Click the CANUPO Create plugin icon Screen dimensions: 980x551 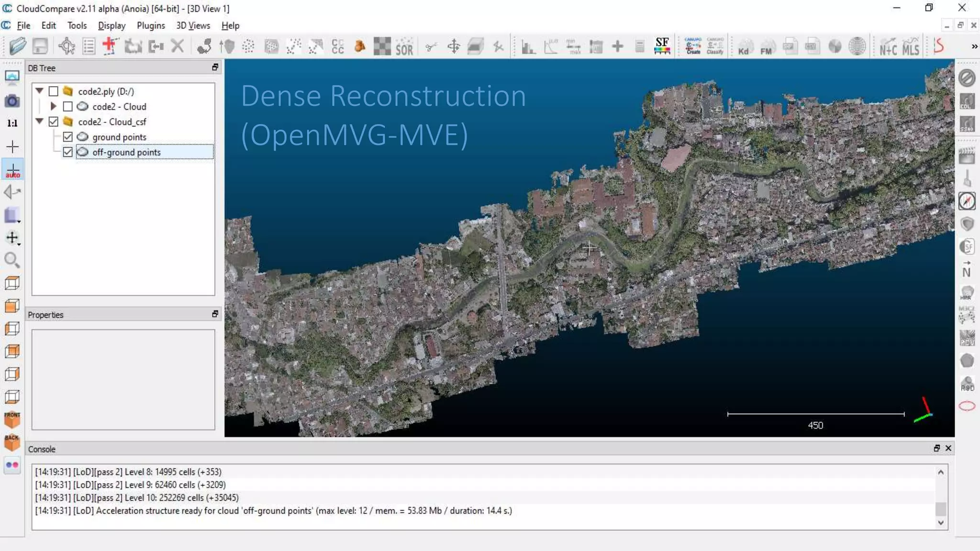click(x=693, y=46)
